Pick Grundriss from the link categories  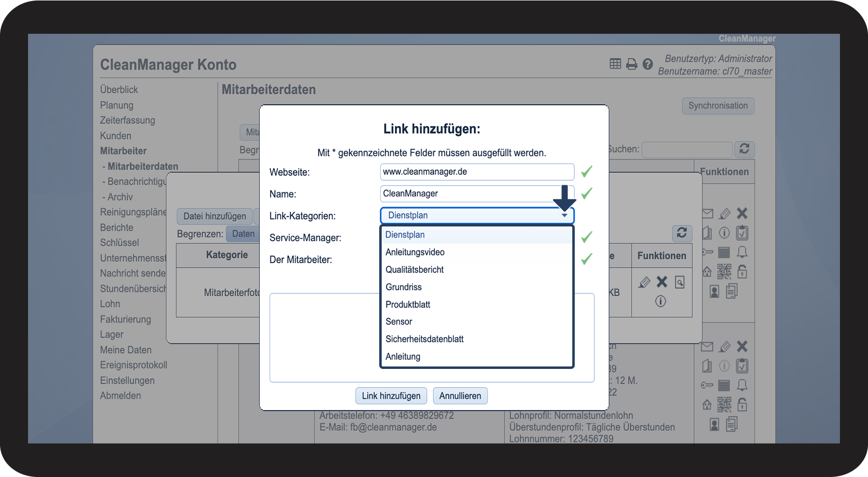(x=403, y=287)
